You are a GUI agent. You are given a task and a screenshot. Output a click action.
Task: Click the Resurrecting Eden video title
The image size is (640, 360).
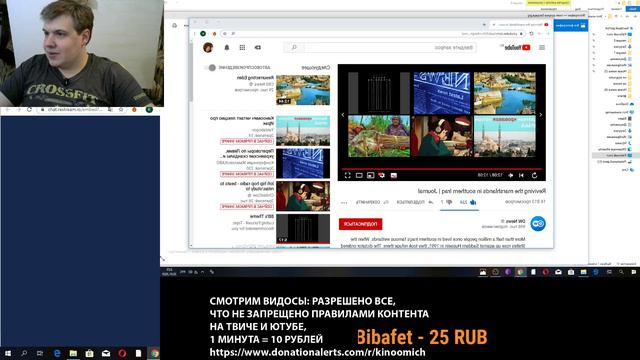tap(255, 78)
